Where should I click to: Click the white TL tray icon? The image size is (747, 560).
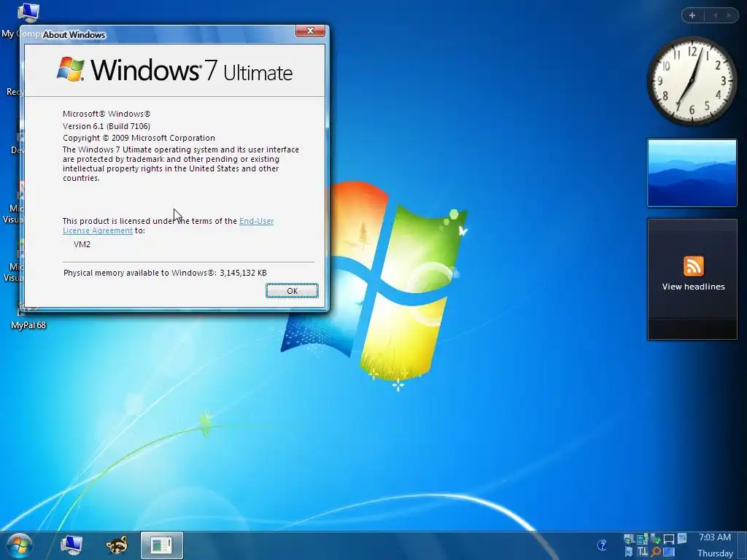pyautogui.click(x=642, y=552)
